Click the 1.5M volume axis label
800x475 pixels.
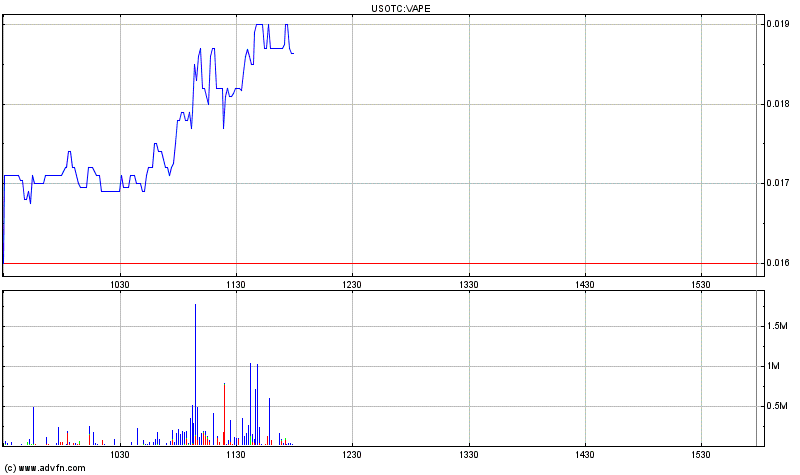[x=777, y=326]
